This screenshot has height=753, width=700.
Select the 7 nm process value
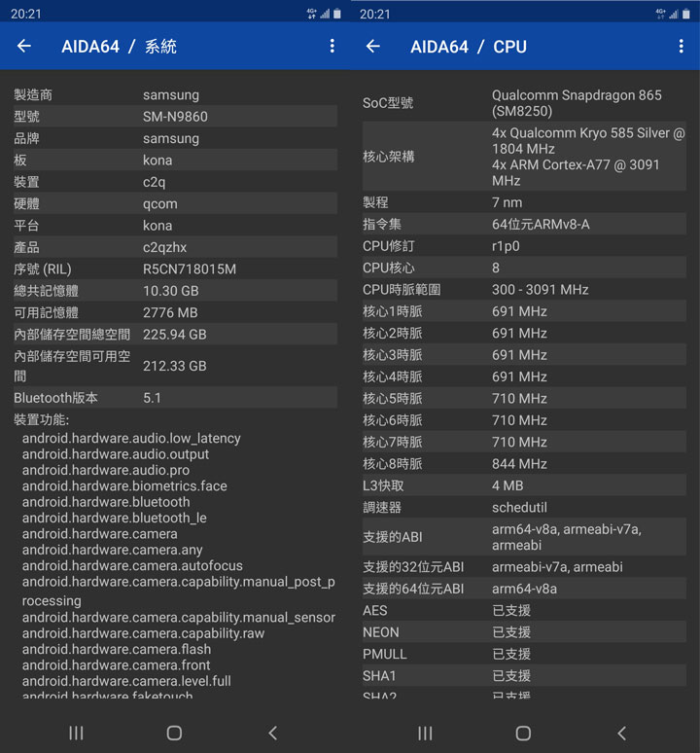tap(507, 202)
